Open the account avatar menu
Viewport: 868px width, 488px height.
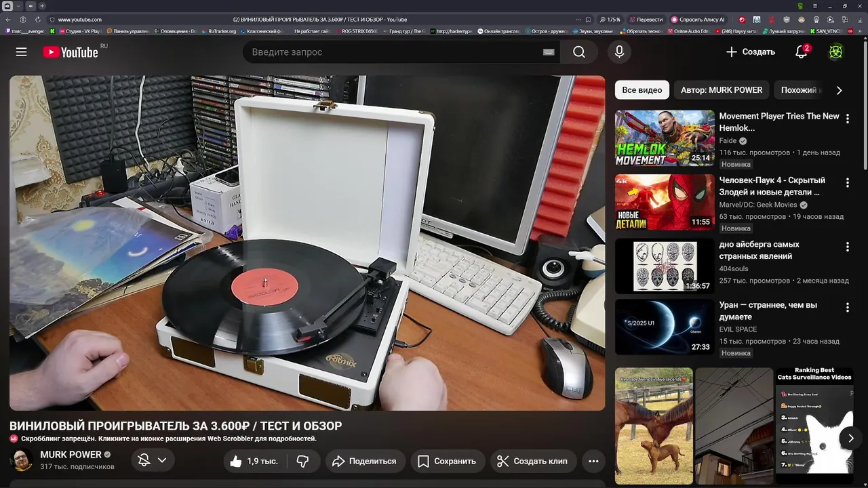tap(836, 52)
